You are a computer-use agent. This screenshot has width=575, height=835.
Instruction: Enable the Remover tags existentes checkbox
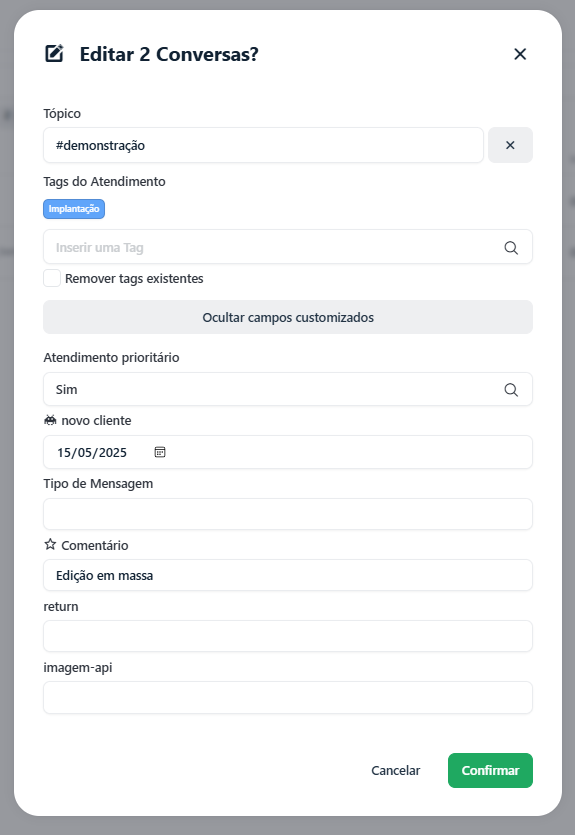coord(52,278)
